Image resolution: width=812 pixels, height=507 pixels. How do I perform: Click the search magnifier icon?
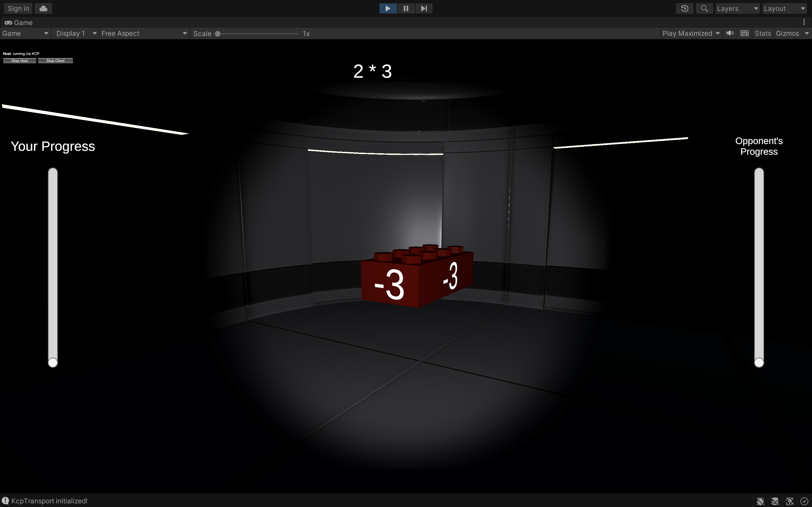pyautogui.click(x=704, y=8)
